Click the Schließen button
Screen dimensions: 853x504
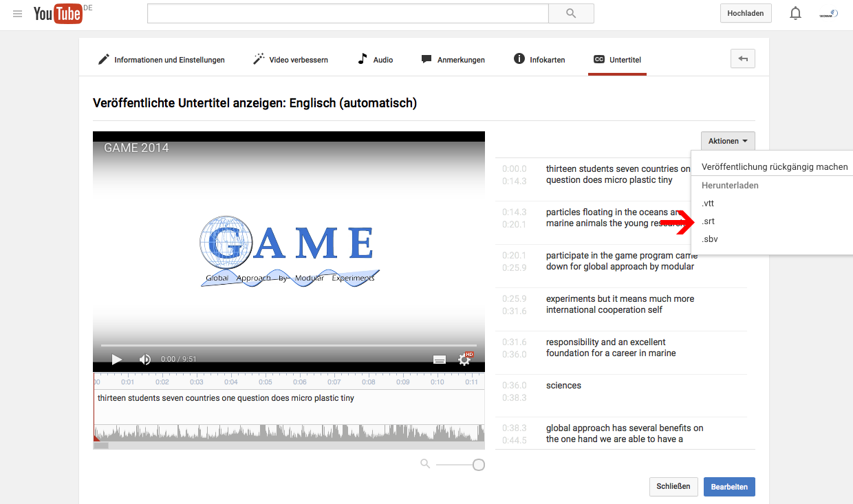[x=673, y=487]
